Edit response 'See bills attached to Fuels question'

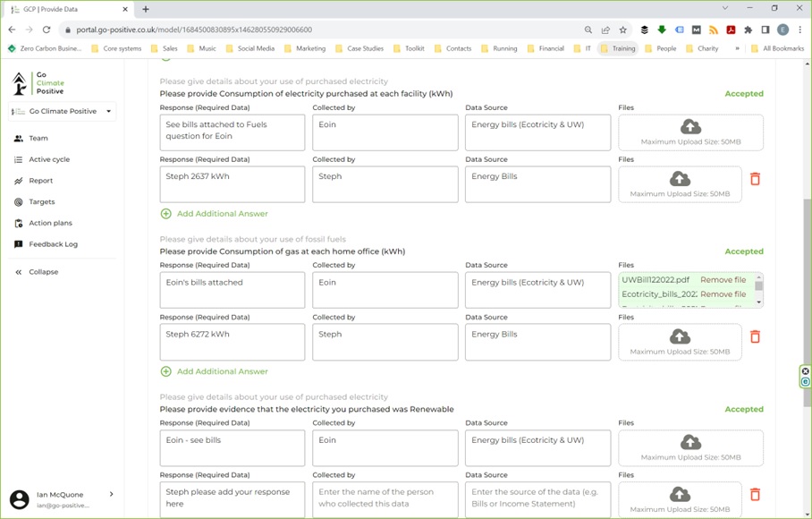point(232,132)
